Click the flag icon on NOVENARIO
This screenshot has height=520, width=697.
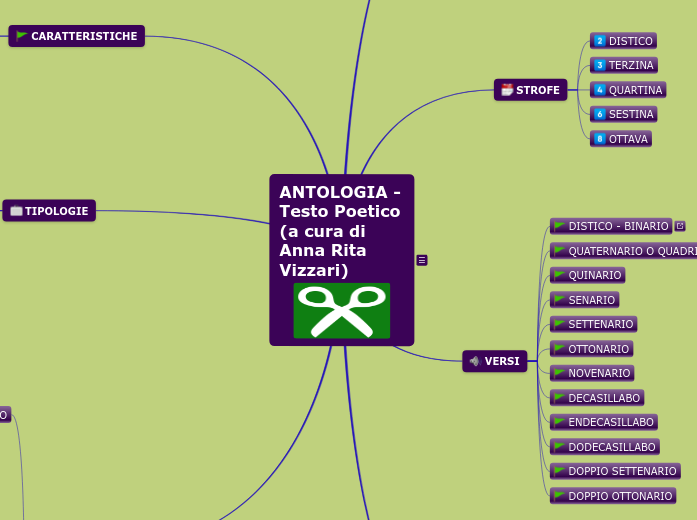(560, 372)
